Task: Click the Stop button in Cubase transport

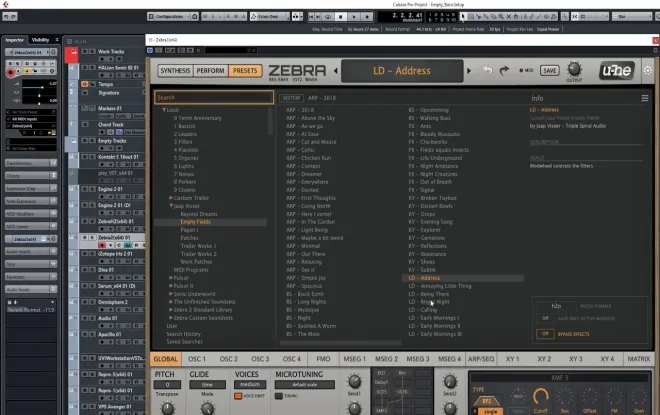Action: (x=341, y=16)
